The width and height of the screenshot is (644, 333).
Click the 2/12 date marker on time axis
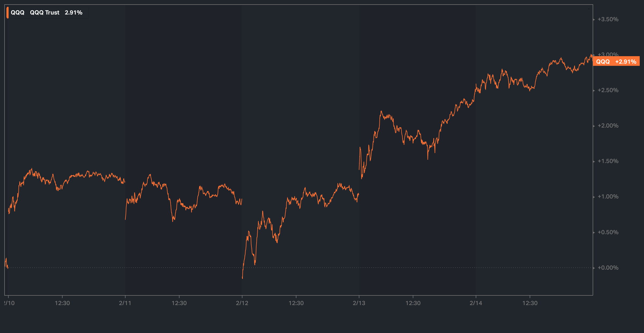[242, 303]
